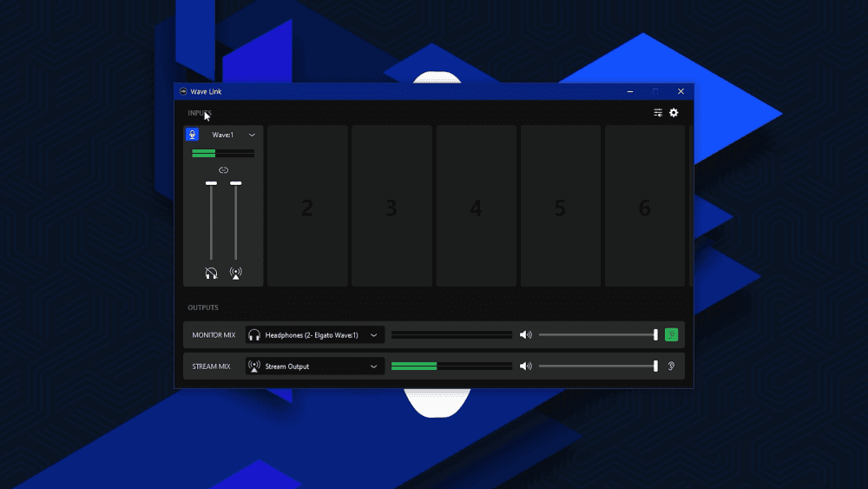Click the STREAM MIX label

click(x=211, y=366)
